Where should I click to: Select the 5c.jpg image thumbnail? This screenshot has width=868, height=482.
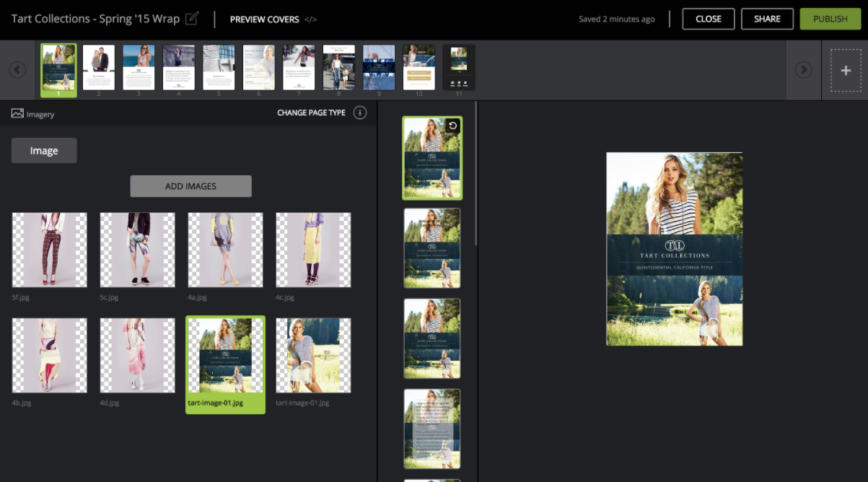coord(138,250)
